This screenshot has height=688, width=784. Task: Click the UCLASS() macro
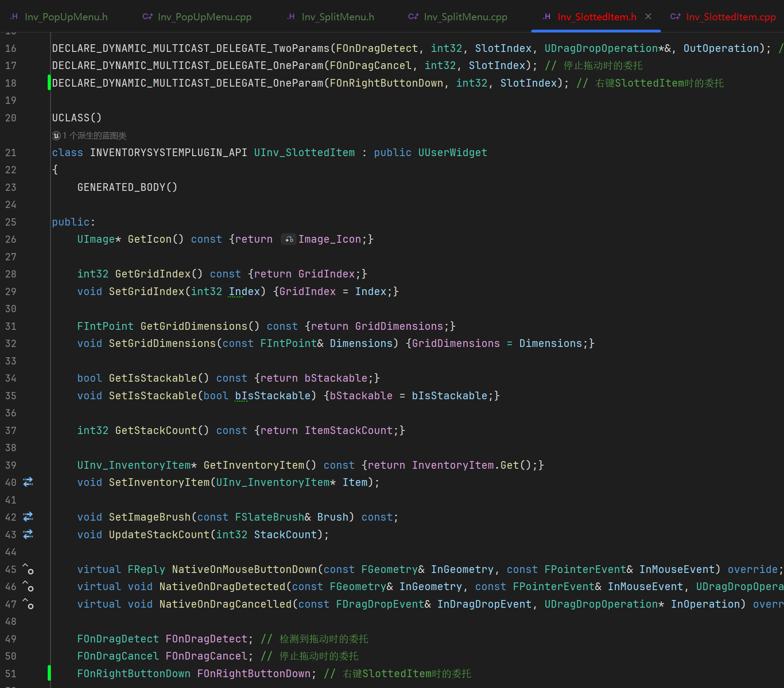tap(77, 118)
